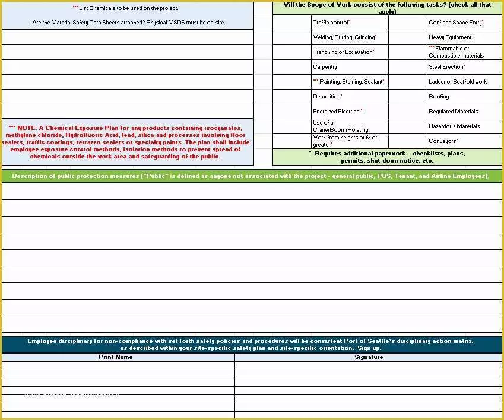Select the 'Painting, Staining, Sealant' label cell
This screenshot has width=504, height=420.
pos(350,81)
